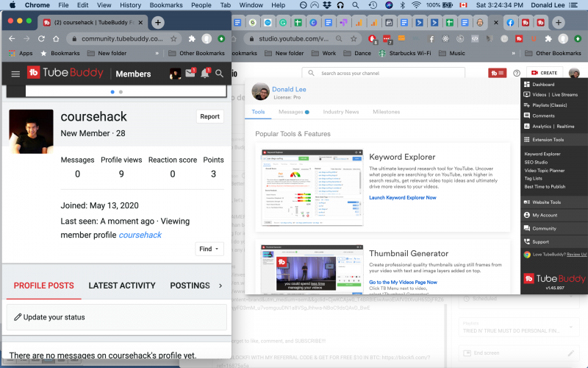Switch to the Latest Activity tab
This screenshot has width=588, height=368.
point(121,286)
